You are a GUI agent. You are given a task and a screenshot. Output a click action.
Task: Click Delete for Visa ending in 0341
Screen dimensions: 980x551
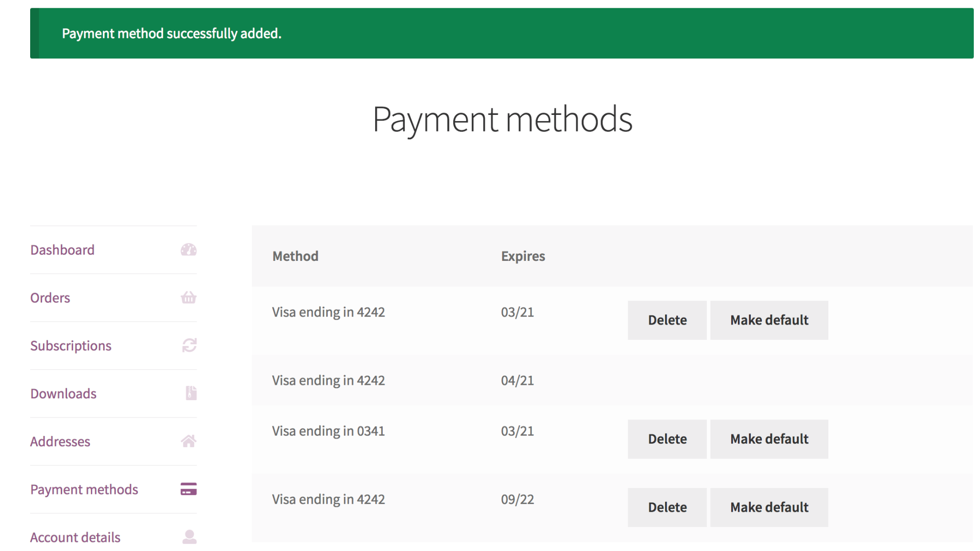coord(667,439)
